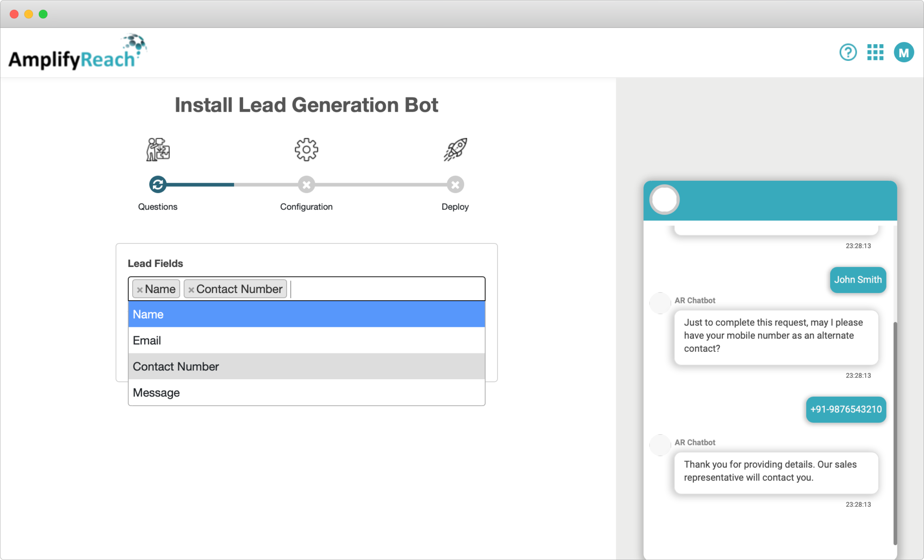Screen dimensions: 924x560
Task: Select the Questions step label
Action: click(x=157, y=207)
